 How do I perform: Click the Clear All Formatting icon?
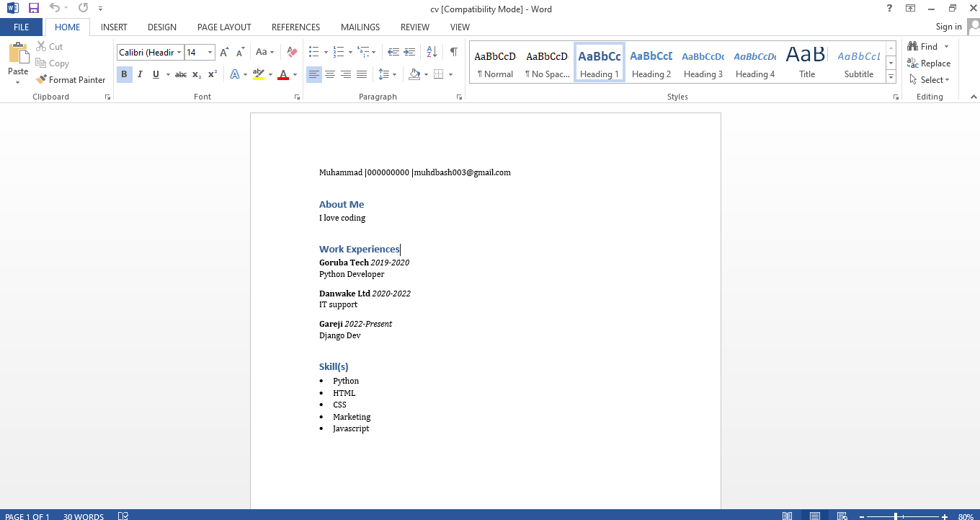click(291, 51)
